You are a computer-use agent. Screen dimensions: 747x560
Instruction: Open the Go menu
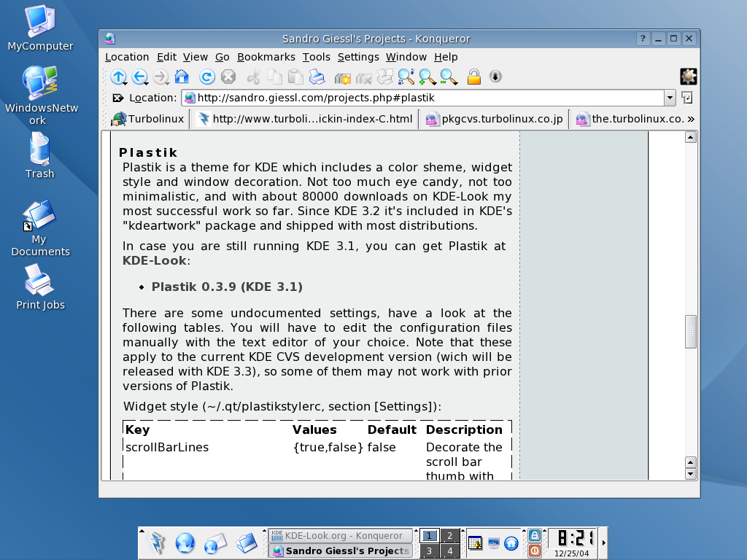(222, 57)
